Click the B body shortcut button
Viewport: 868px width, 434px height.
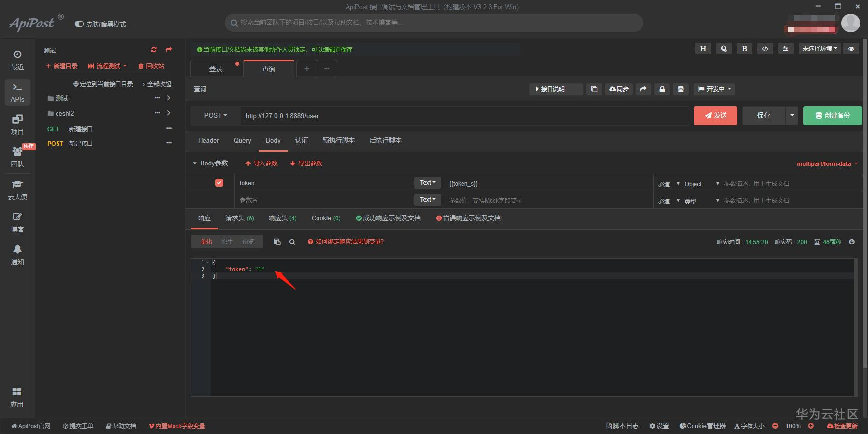(745, 49)
